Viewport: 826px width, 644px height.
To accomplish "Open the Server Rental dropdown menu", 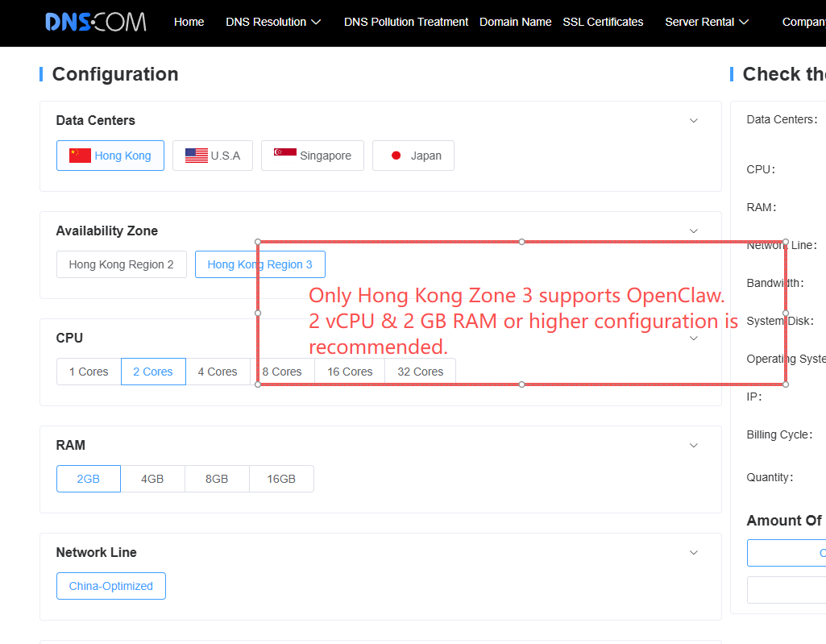I will [707, 22].
